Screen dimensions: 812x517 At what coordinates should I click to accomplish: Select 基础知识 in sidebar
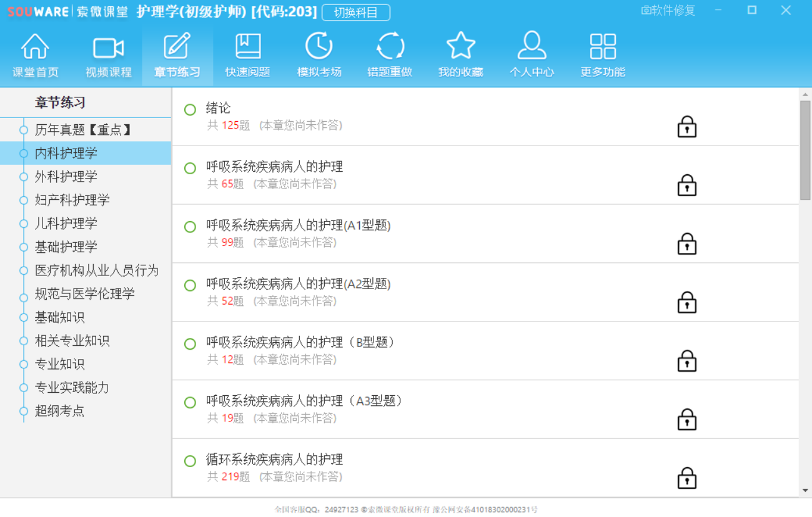click(86, 317)
